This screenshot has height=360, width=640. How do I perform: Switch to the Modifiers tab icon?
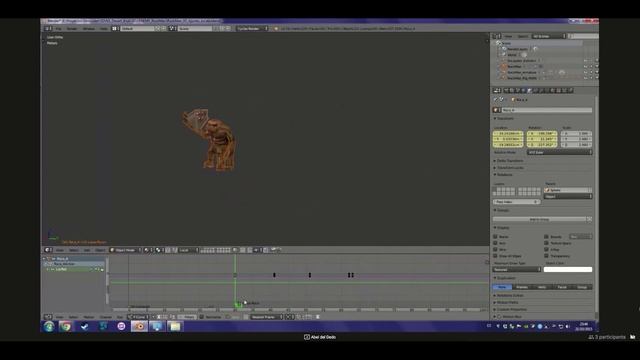click(x=541, y=90)
